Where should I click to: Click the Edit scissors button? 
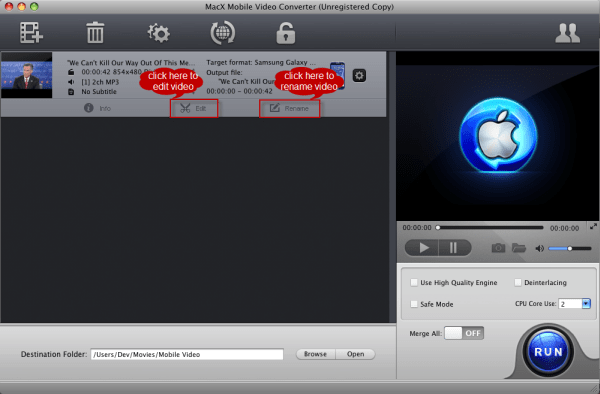[x=194, y=109]
